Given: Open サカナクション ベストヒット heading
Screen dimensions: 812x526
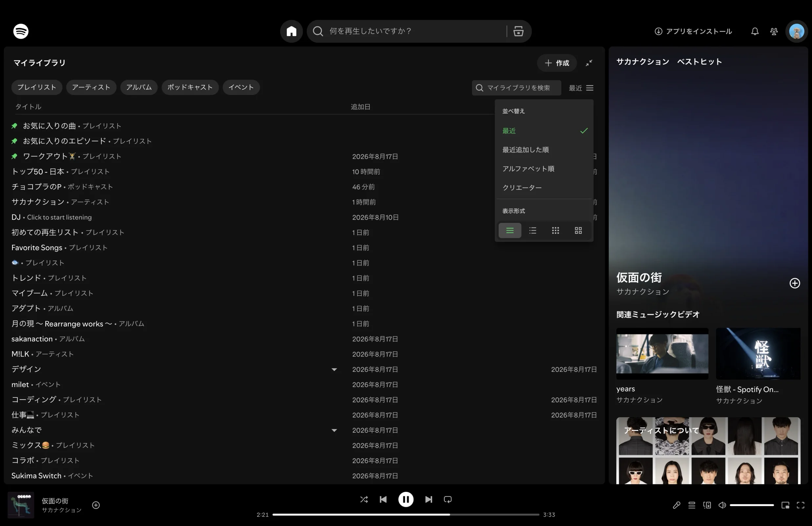Looking at the screenshot, I should [669, 62].
